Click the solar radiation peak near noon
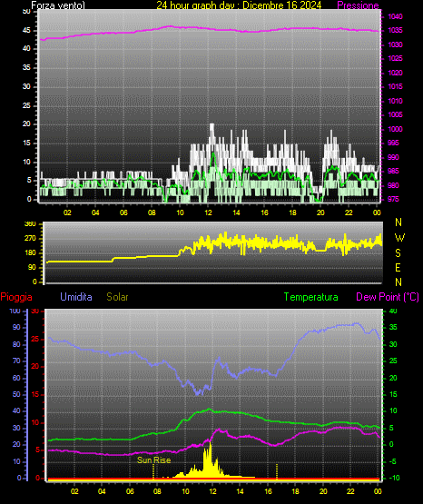This screenshot has height=504, width=423. coord(210,444)
